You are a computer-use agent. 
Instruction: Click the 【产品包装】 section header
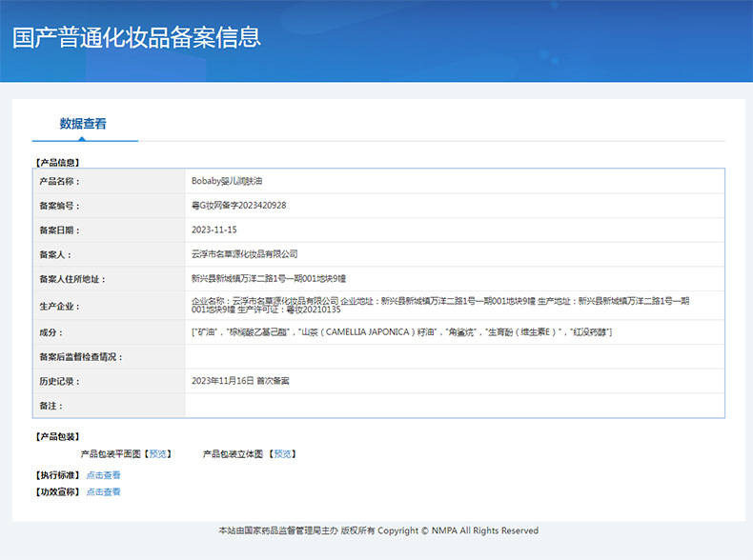point(57,437)
